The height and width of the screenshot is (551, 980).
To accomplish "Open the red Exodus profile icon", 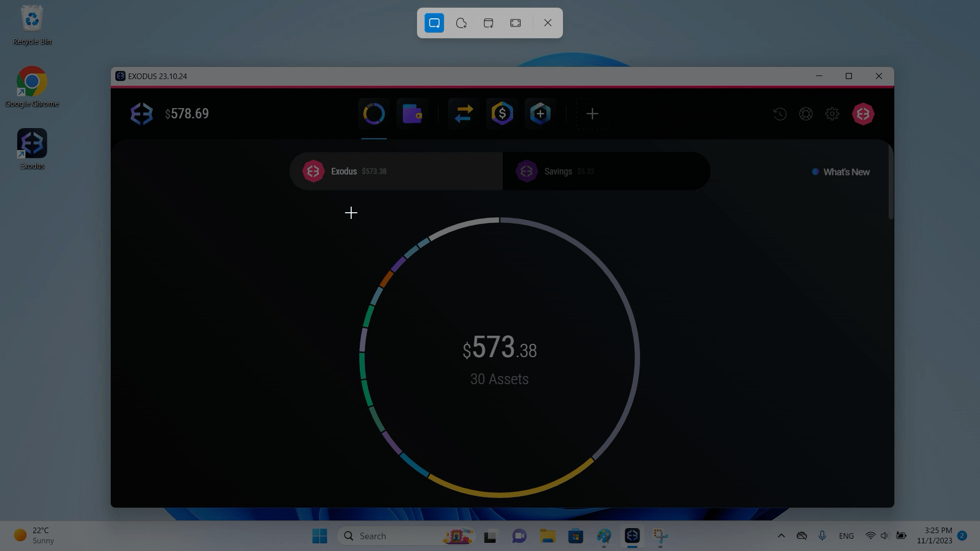I will pos(863,114).
